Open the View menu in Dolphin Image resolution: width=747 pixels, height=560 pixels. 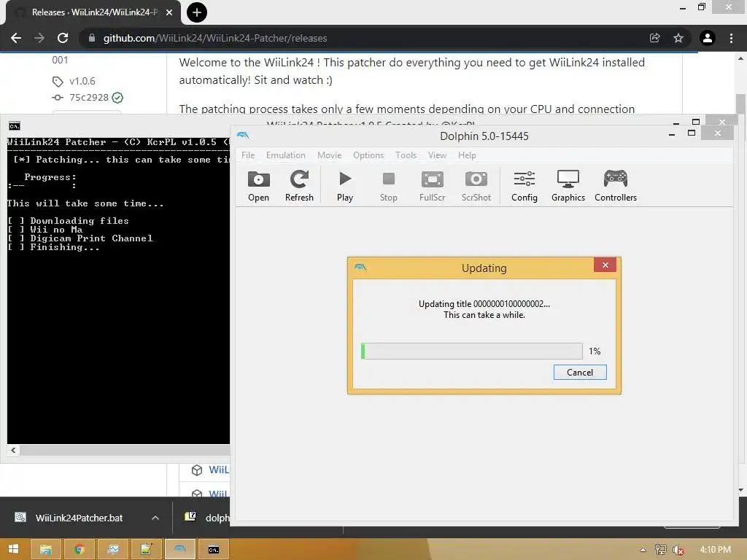coord(437,155)
